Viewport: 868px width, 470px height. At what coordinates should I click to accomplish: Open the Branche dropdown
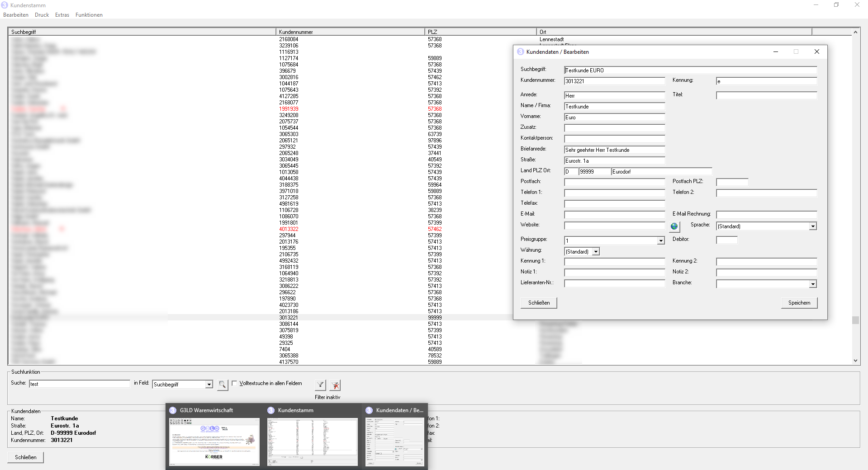click(813, 284)
